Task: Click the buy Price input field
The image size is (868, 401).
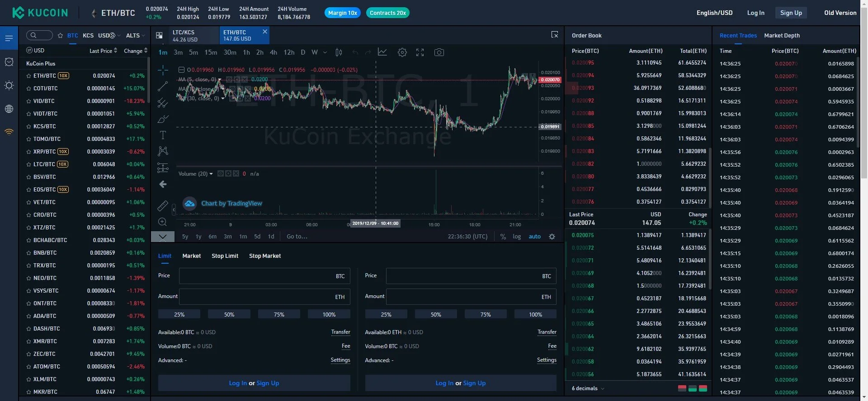Action: tap(264, 276)
